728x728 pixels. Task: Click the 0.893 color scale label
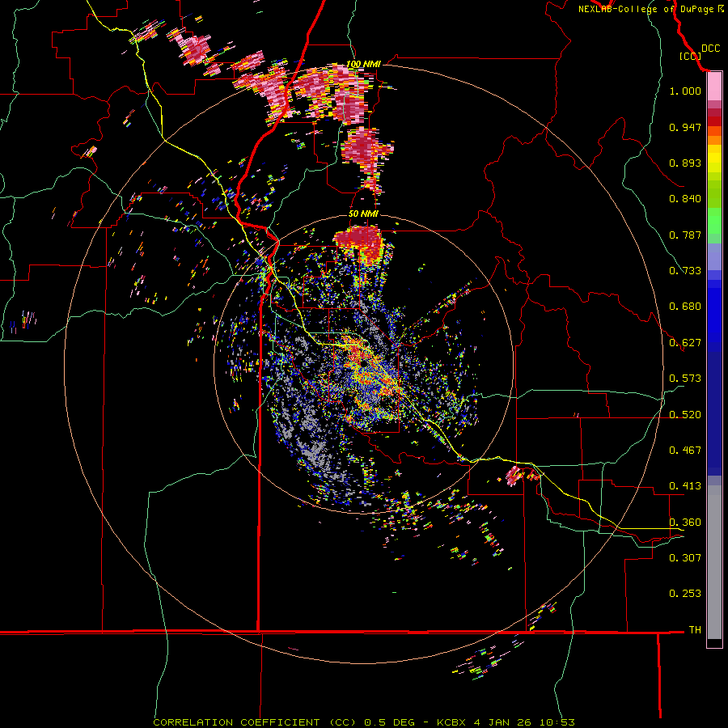pyautogui.click(x=685, y=163)
